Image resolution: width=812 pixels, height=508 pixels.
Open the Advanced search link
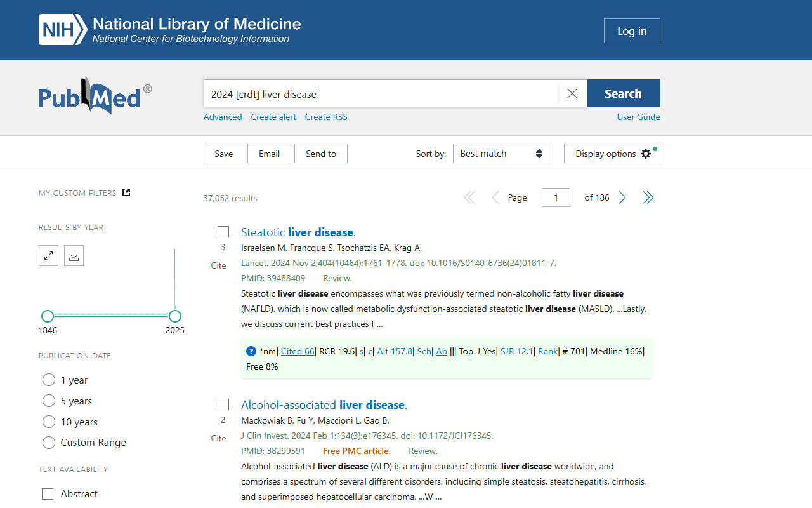223,117
